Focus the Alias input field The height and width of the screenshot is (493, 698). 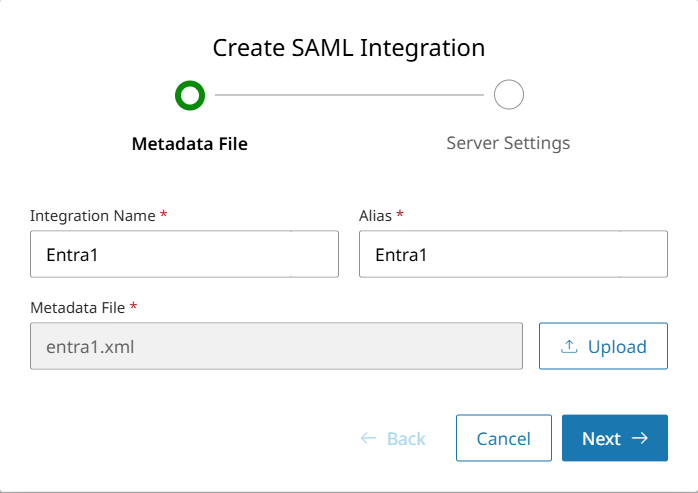(513, 254)
